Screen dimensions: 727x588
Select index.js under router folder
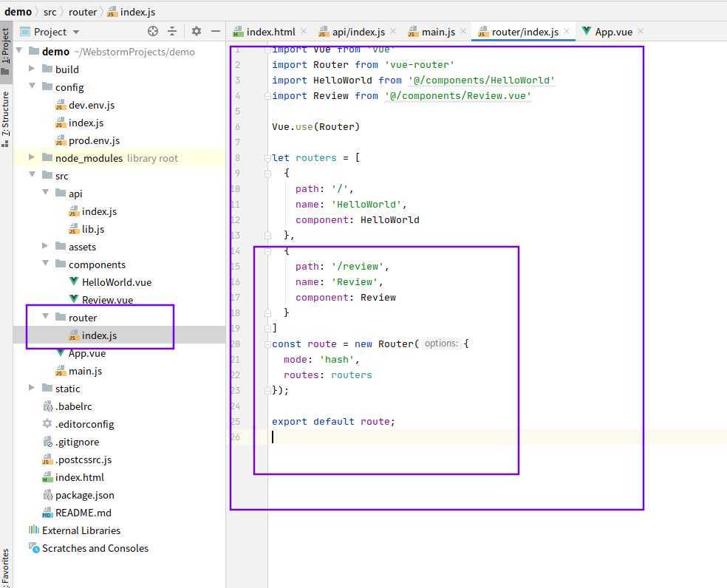[99, 335]
